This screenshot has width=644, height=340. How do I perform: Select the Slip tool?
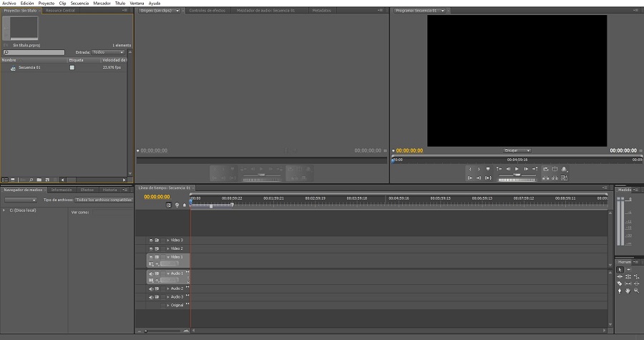tap(628, 283)
